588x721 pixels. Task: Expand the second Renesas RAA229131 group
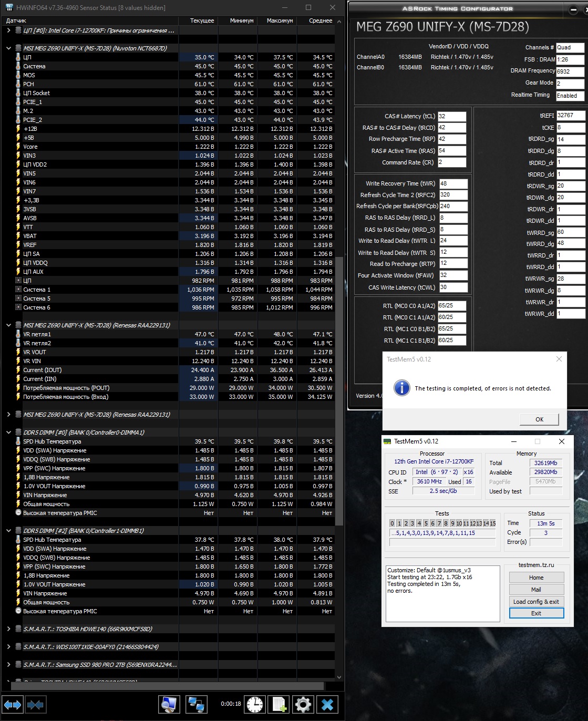[8, 415]
